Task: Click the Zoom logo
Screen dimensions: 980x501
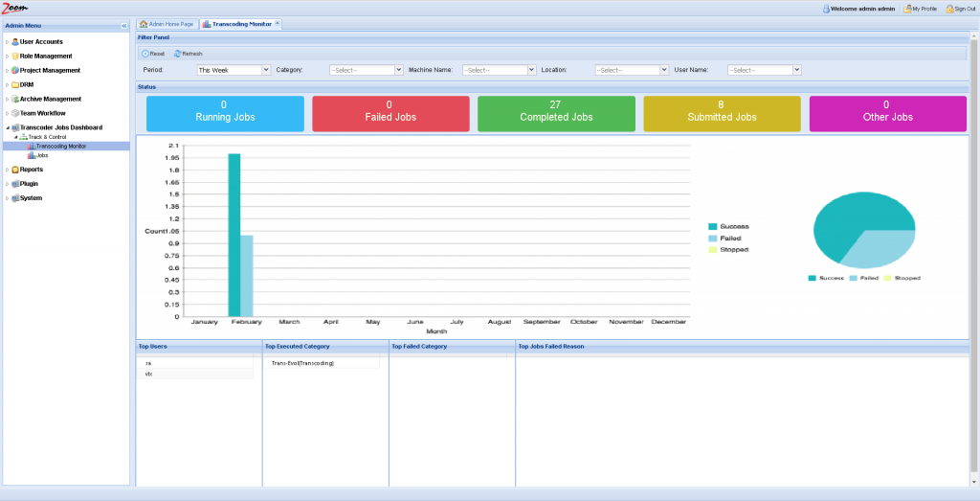Action: 15,8
